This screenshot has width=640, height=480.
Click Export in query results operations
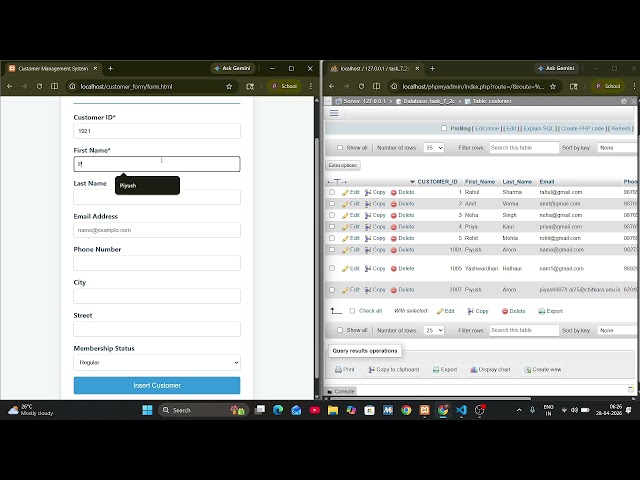(445, 369)
